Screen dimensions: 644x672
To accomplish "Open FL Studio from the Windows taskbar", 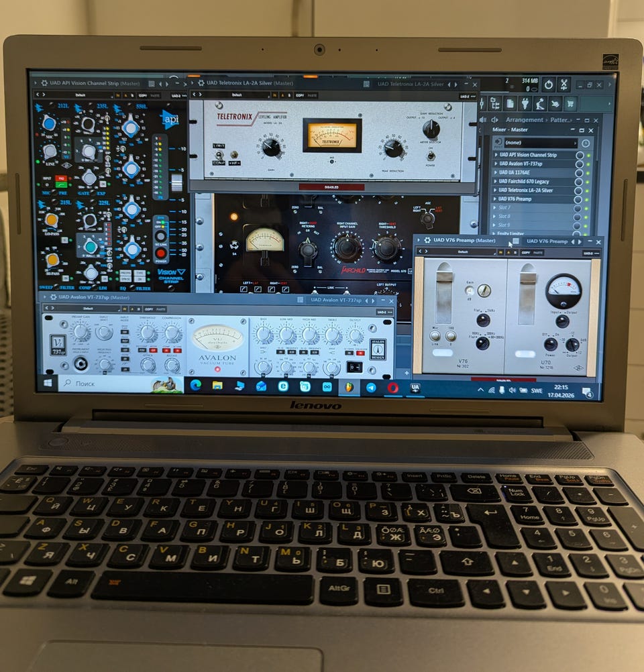I will [350, 388].
